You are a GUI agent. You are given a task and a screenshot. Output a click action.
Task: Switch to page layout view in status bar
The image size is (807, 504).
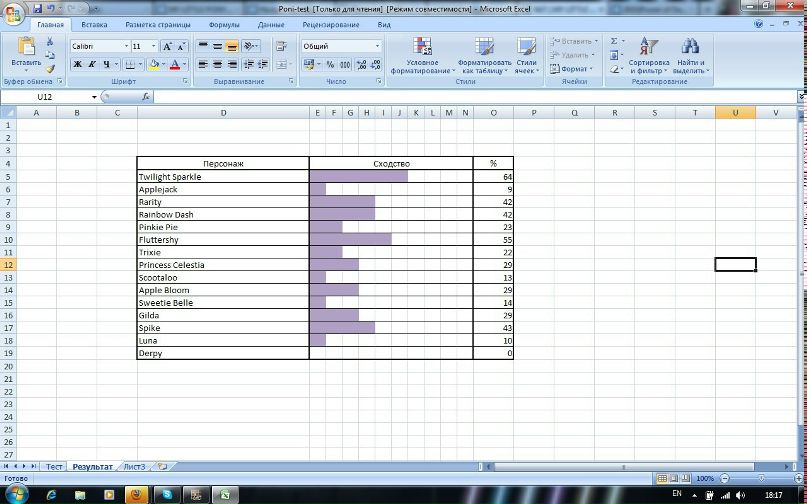click(674, 479)
